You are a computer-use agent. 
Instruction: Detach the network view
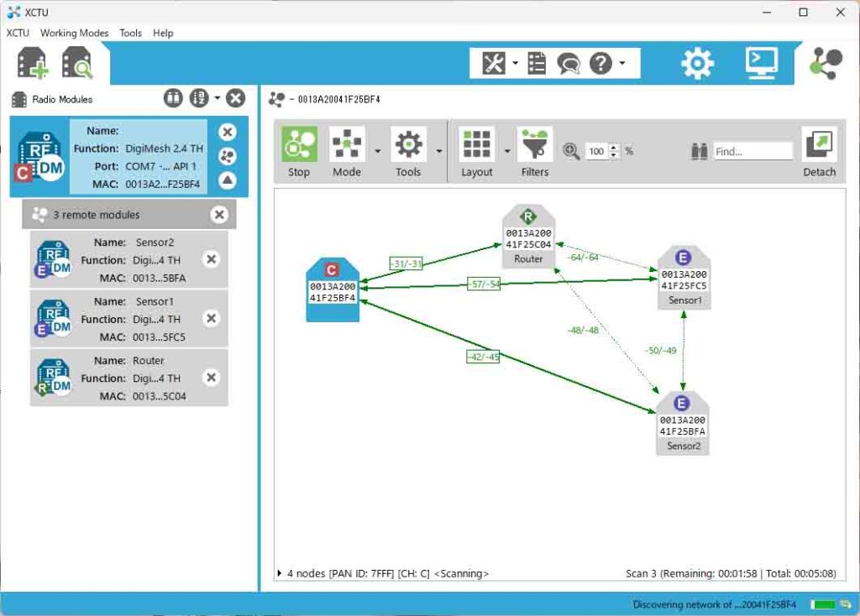point(820,152)
